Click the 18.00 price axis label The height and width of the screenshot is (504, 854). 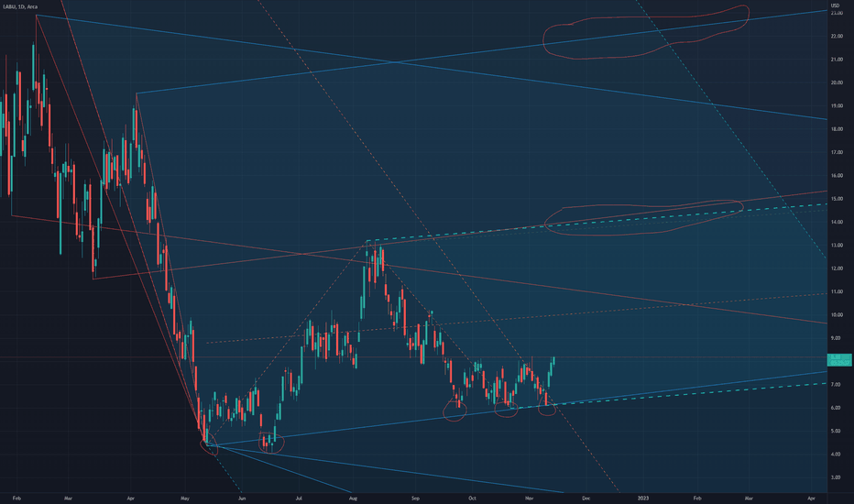[x=837, y=129]
